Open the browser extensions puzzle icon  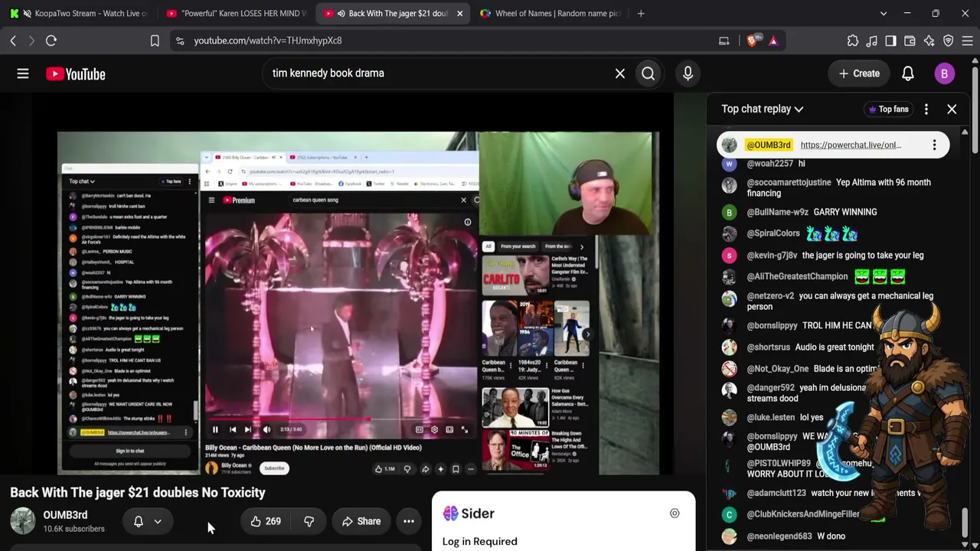pos(853,41)
